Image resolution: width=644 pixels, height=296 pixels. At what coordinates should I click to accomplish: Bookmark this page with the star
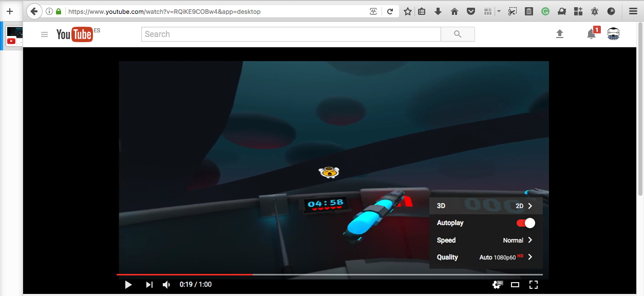408,11
